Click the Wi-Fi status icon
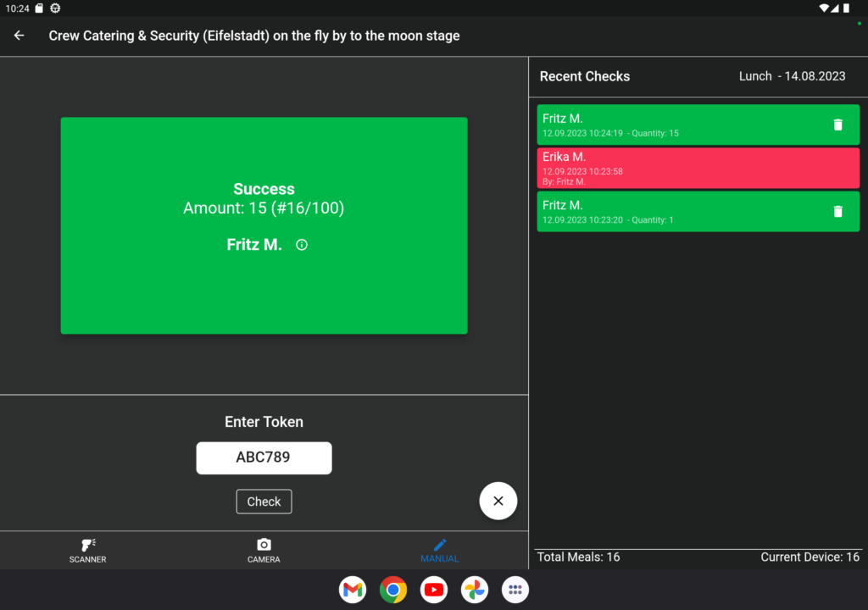The height and width of the screenshot is (610, 868). (x=824, y=8)
